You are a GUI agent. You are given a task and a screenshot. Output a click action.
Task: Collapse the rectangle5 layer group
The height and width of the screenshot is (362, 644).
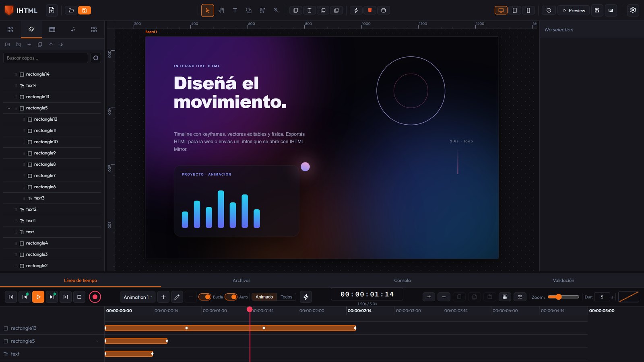pos(9,108)
